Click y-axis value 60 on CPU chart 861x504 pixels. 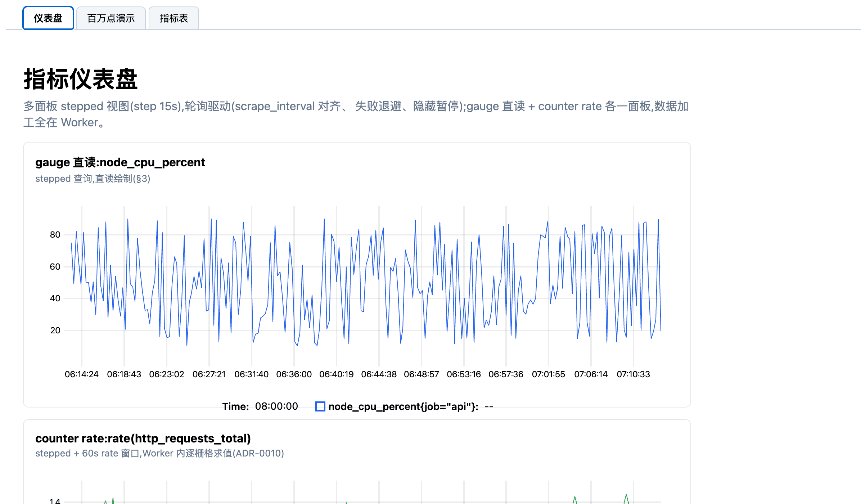point(55,267)
